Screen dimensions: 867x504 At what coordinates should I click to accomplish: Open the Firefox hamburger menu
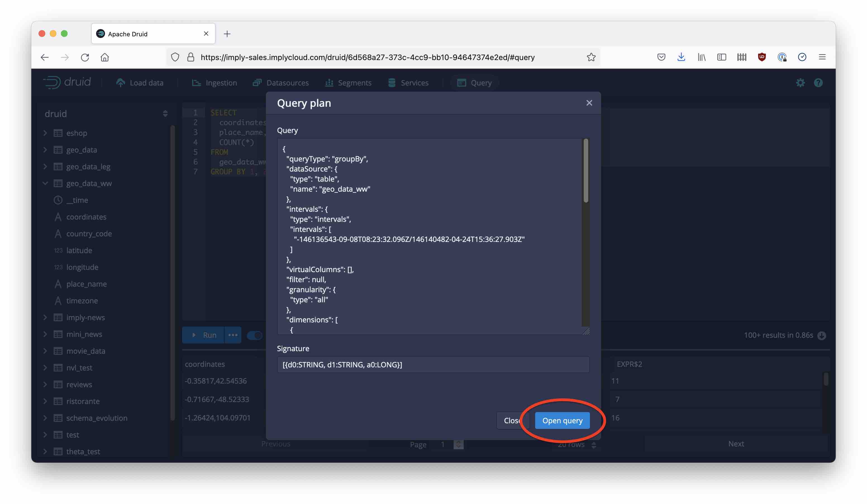pyautogui.click(x=822, y=57)
